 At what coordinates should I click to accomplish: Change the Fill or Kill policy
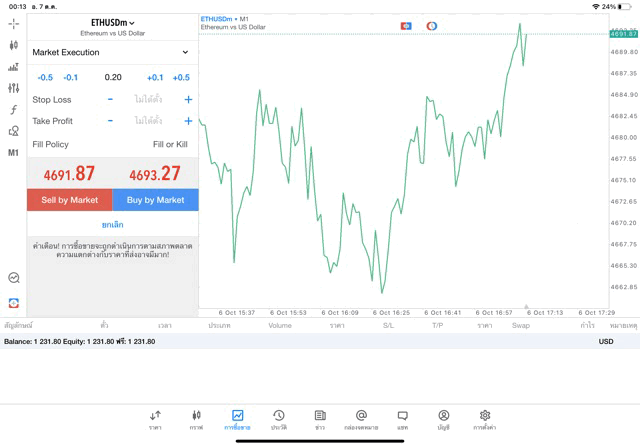[x=170, y=145]
